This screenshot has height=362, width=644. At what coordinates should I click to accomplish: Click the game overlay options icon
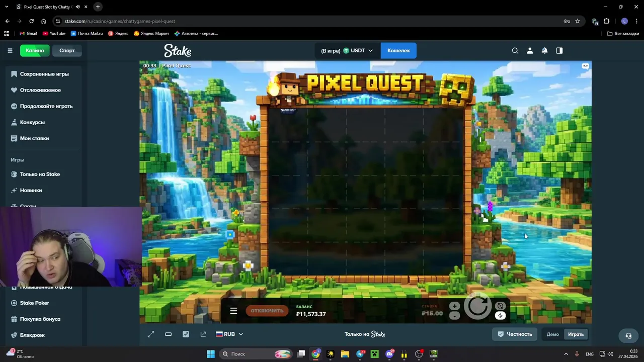click(585, 66)
